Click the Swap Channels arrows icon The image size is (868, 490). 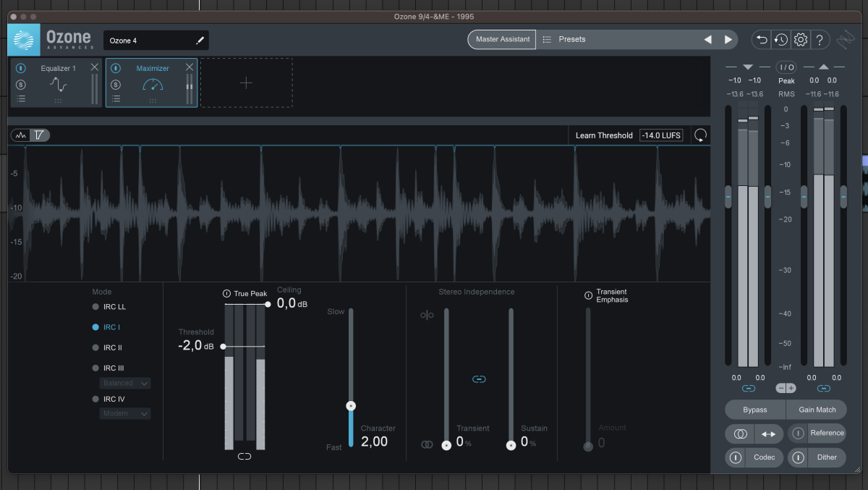[767, 434]
